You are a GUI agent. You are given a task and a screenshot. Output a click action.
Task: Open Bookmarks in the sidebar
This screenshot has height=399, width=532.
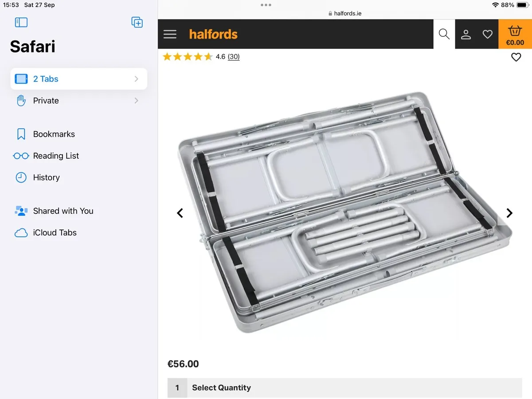(x=54, y=134)
